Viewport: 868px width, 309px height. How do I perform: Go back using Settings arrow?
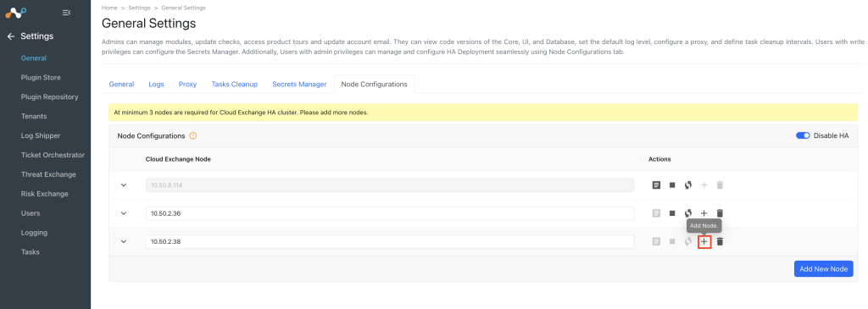pos(10,36)
